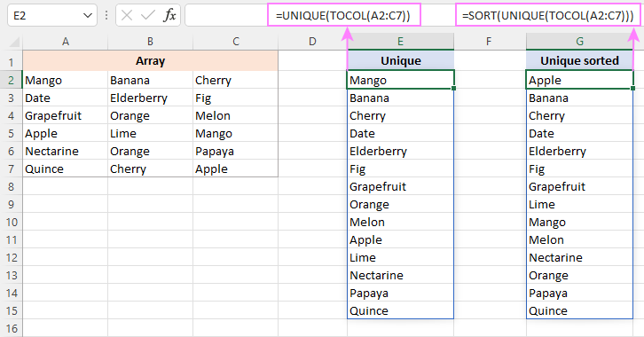Click Lime in the Unique column
Screen dimensions: 644x337
tap(400, 258)
